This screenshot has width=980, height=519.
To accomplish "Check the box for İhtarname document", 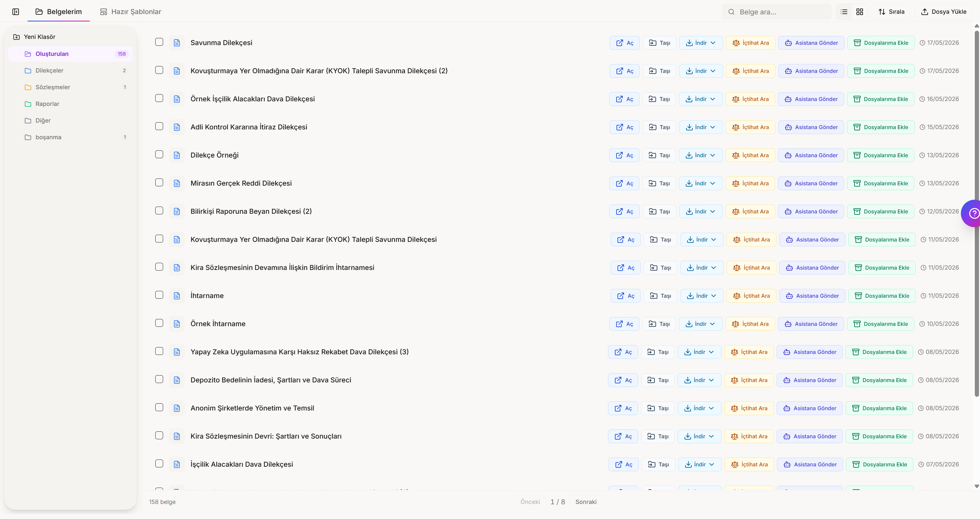I will pos(159,295).
